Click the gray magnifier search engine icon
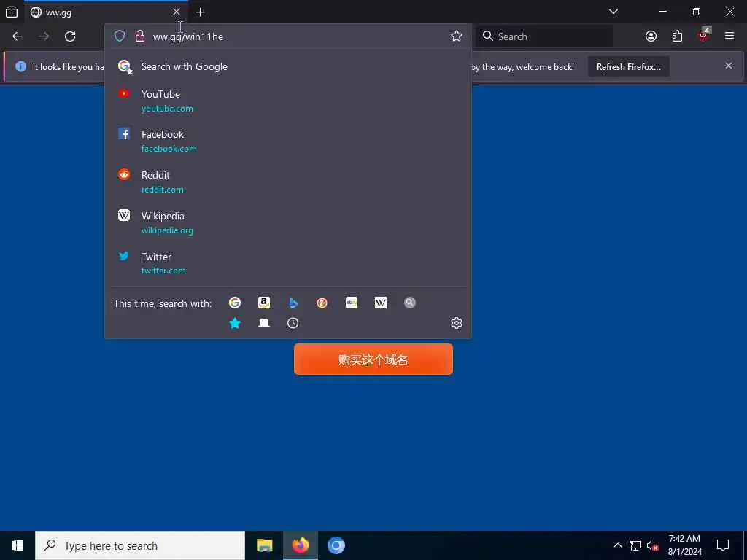747x560 pixels. point(410,303)
